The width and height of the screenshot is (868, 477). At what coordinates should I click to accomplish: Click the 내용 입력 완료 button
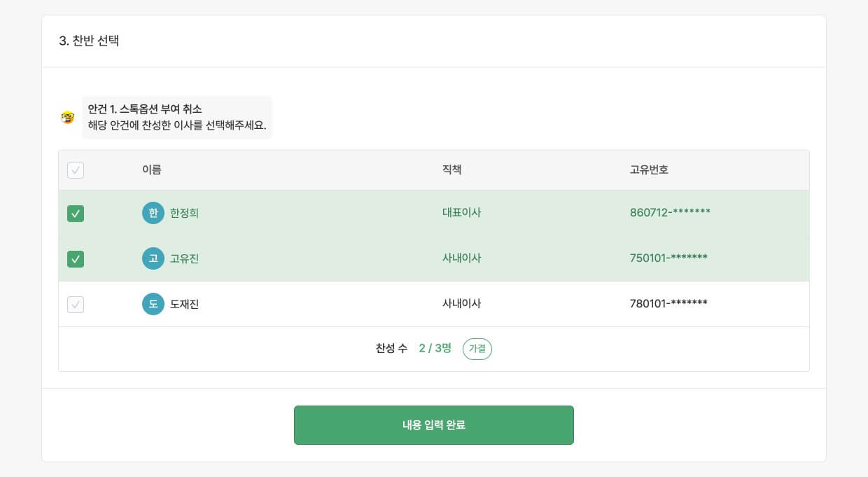(x=434, y=424)
